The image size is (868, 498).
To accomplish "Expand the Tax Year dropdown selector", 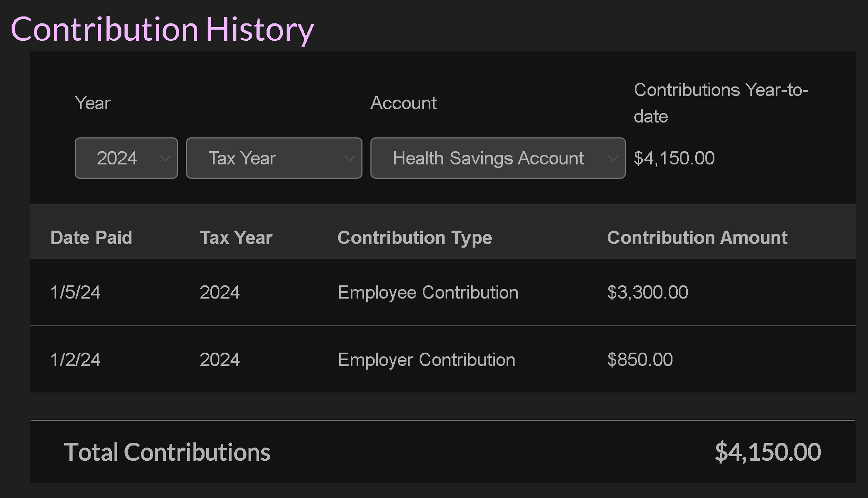I will click(274, 158).
